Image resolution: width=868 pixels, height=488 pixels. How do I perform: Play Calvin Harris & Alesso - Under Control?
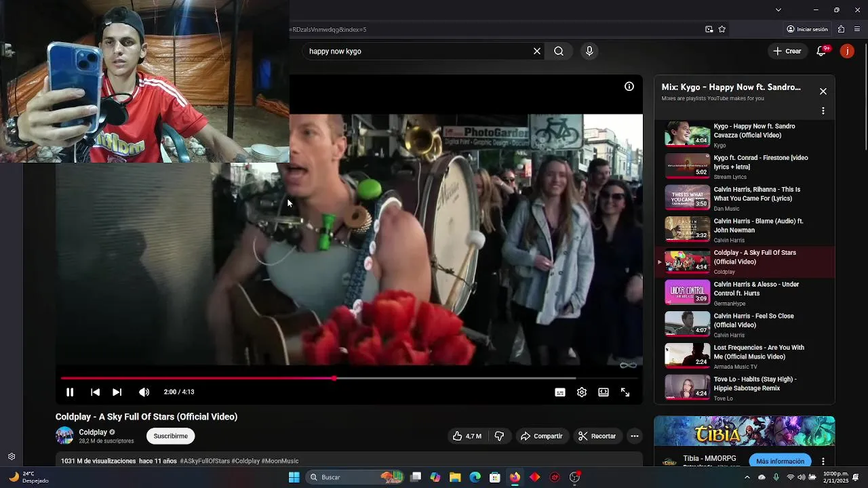point(745,293)
